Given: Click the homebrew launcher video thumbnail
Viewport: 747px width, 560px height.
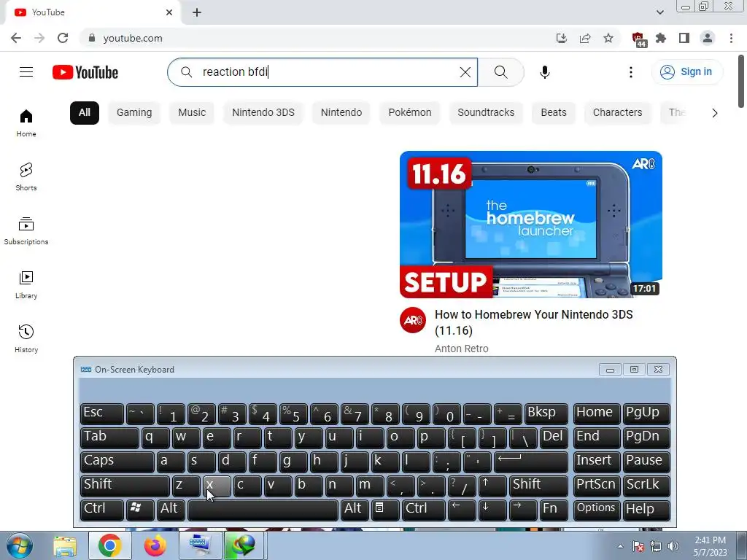Looking at the screenshot, I should click(531, 225).
